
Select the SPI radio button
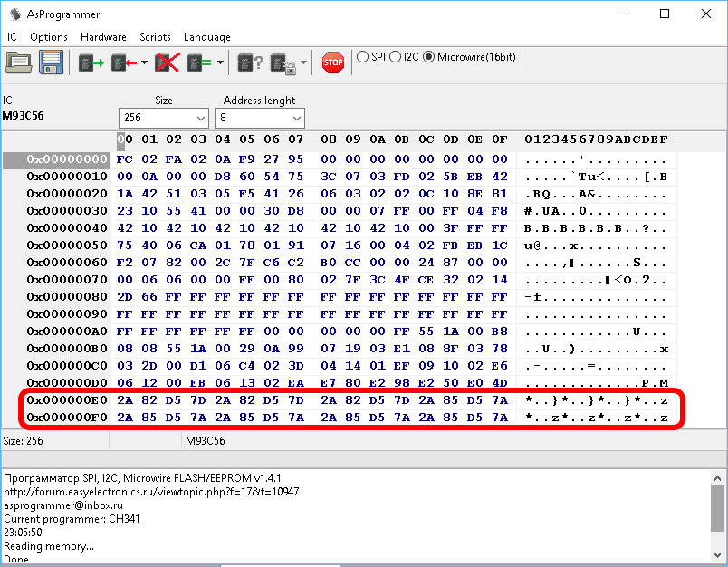pyautogui.click(x=363, y=56)
